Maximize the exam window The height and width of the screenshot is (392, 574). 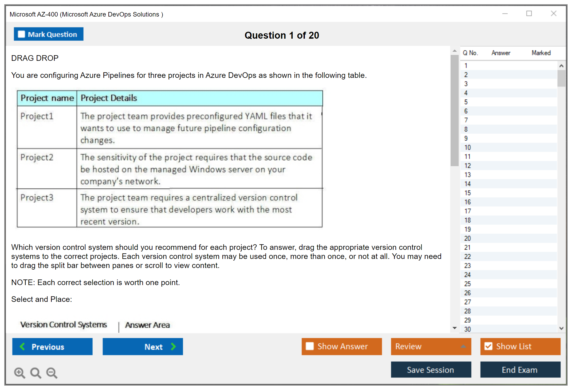pos(529,14)
